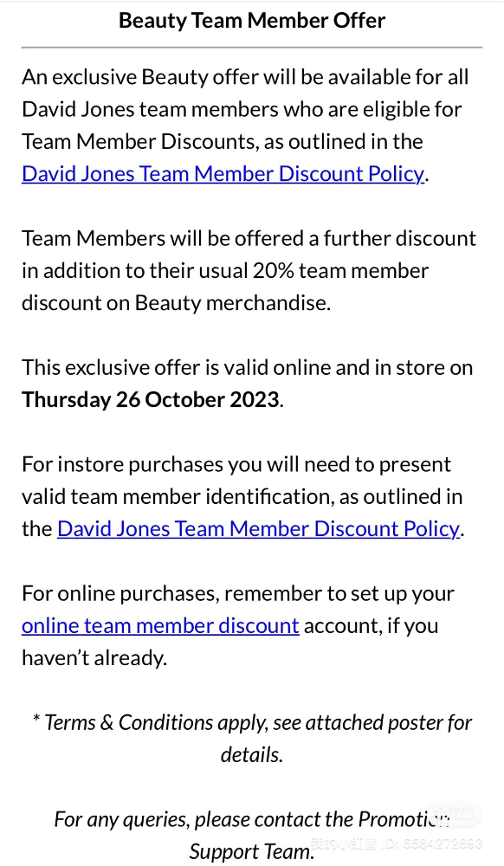Click the Xiaohongshu watermark logo badge
This screenshot has height=866, width=504.
[x=456, y=814]
